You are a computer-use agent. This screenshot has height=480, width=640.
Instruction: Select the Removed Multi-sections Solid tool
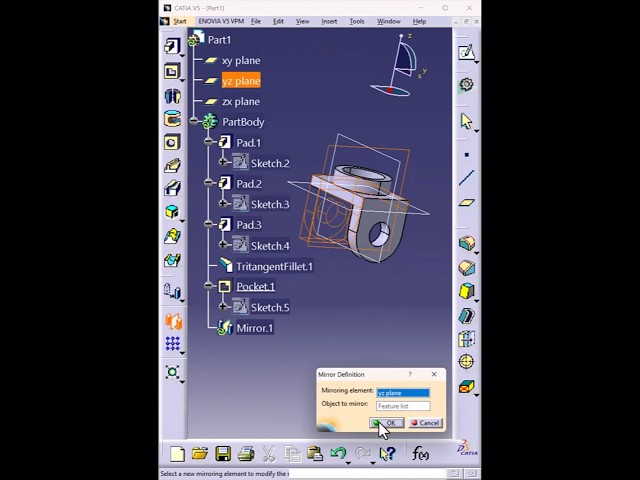(172, 260)
